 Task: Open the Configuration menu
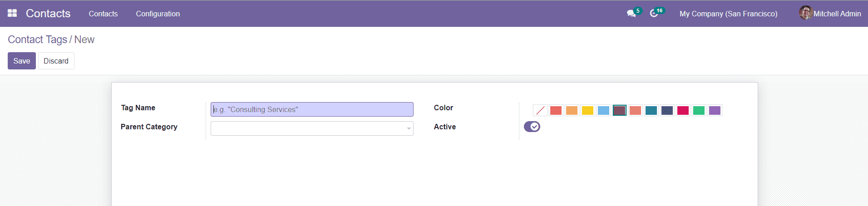[158, 14]
